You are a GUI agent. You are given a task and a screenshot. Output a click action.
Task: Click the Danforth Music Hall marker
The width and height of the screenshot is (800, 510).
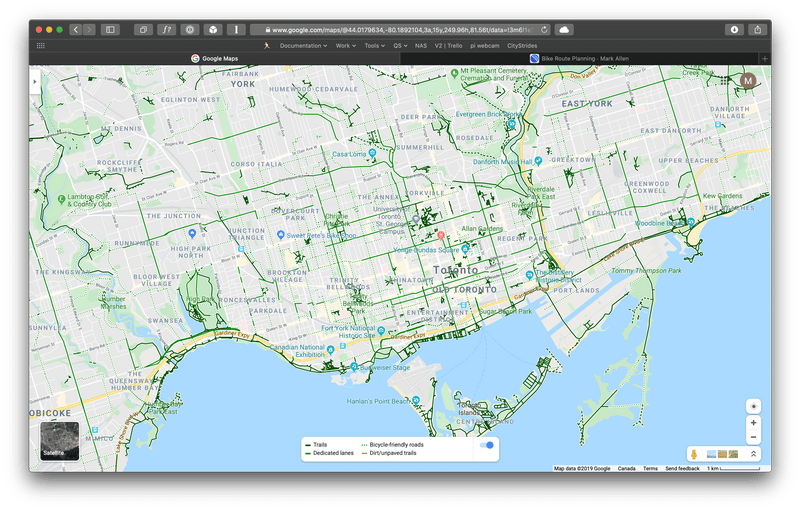point(538,161)
